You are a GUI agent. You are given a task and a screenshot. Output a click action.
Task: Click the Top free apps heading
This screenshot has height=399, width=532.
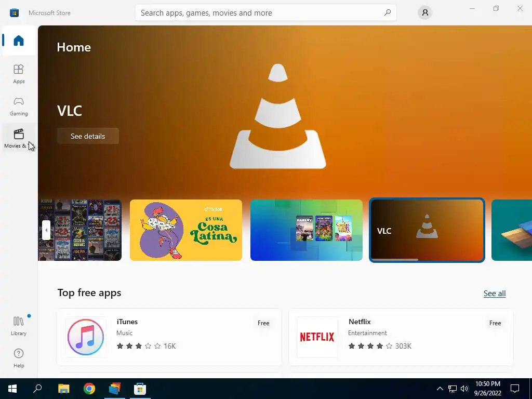click(89, 293)
